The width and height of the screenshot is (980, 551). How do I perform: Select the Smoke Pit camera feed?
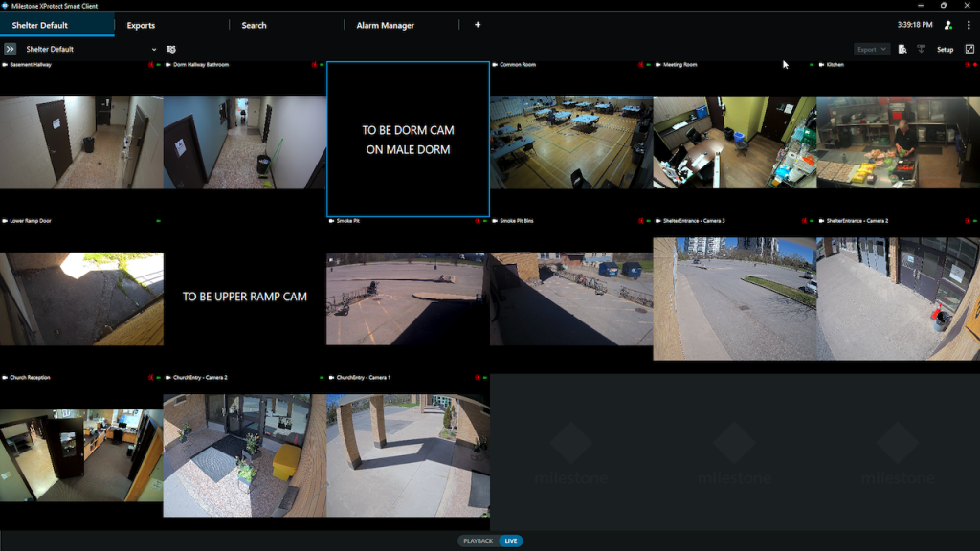(408, 298)
